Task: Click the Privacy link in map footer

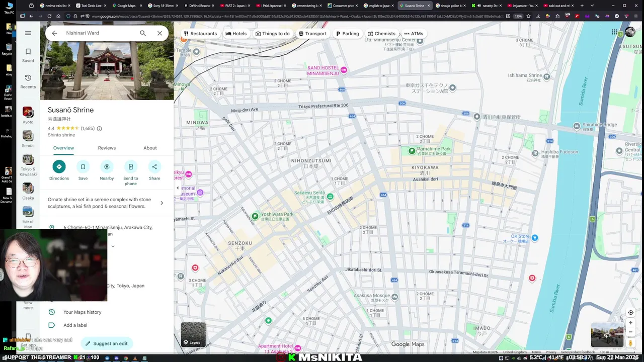Action: point(551,352)
